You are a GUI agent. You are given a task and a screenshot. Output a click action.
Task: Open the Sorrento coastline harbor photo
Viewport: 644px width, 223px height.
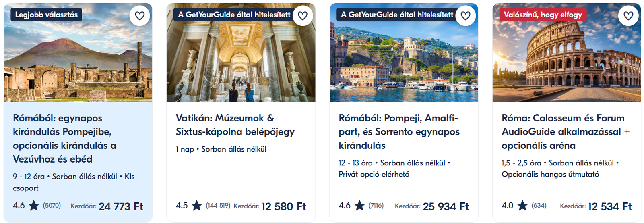404,60
